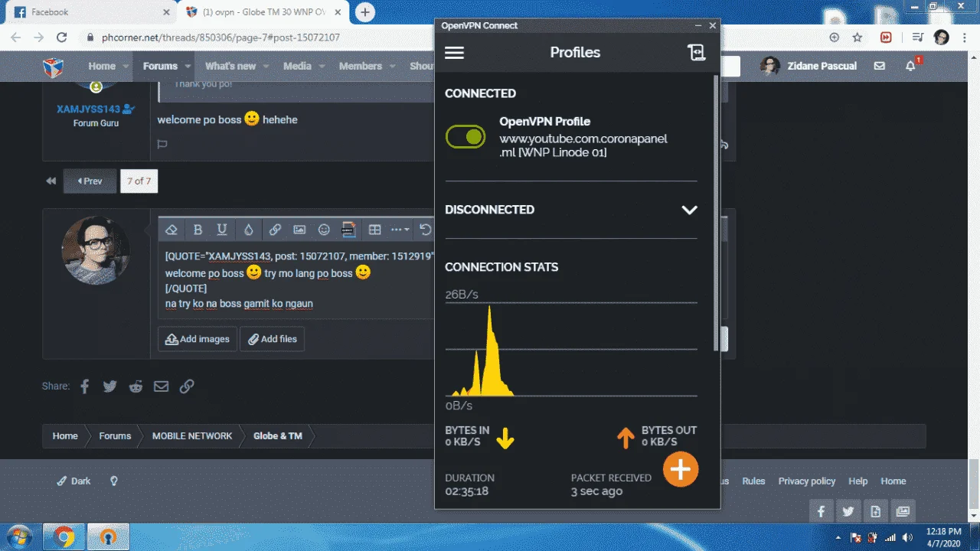The height and width of the screenshot is (551, 980).
Task: Click the GIF insert icon in editor
Action: 348,230
